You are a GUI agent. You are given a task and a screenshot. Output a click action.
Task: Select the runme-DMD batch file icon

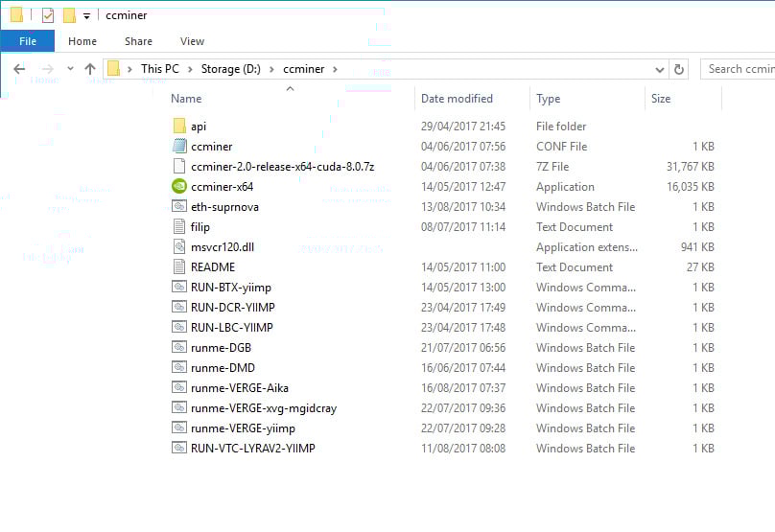point(179,367)
